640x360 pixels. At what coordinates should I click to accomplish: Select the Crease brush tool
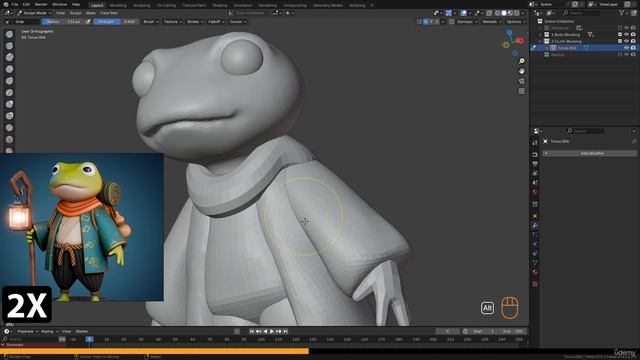pos(9,128)
